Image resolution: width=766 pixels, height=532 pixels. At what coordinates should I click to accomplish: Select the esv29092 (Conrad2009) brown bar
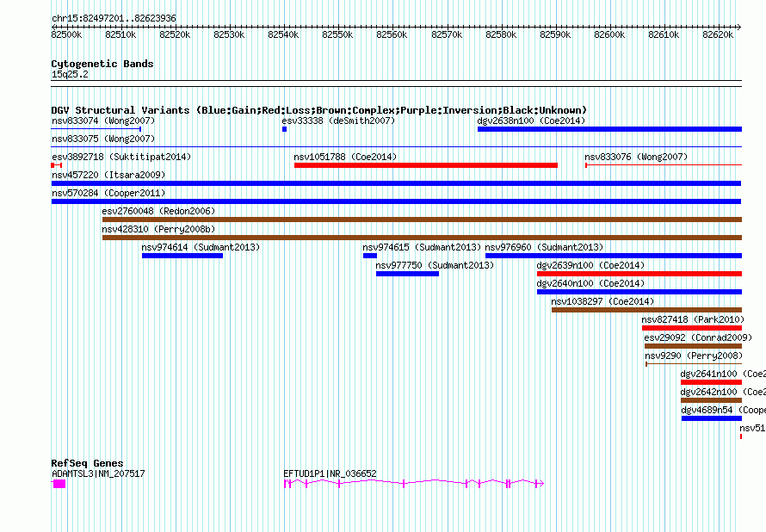[x=693, y=346]
